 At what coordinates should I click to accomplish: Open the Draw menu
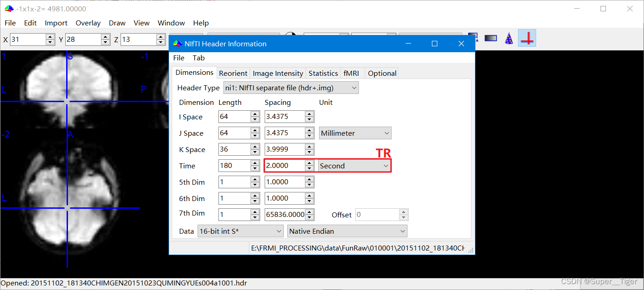(x=117, y=23)
